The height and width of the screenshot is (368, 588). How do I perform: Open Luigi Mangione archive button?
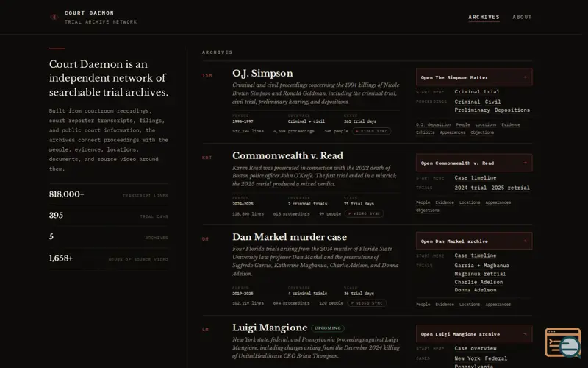tap(474, 333)
